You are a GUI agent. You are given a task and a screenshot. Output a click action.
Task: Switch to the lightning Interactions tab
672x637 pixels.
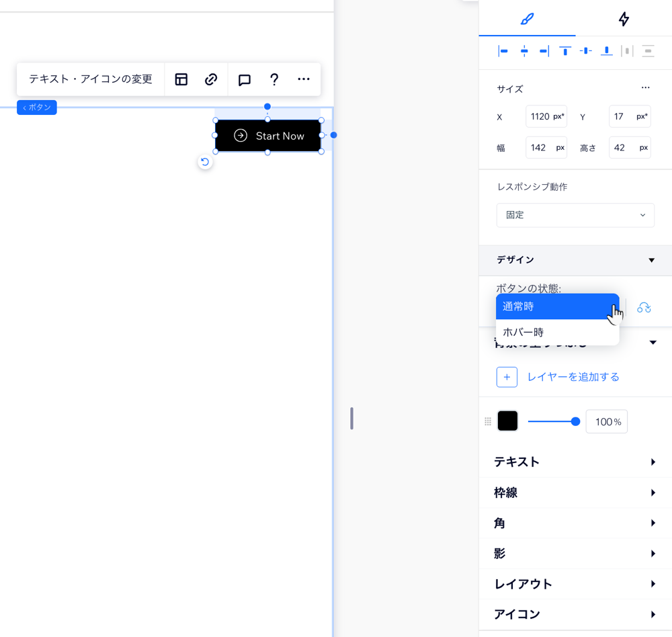coord(624,19)
